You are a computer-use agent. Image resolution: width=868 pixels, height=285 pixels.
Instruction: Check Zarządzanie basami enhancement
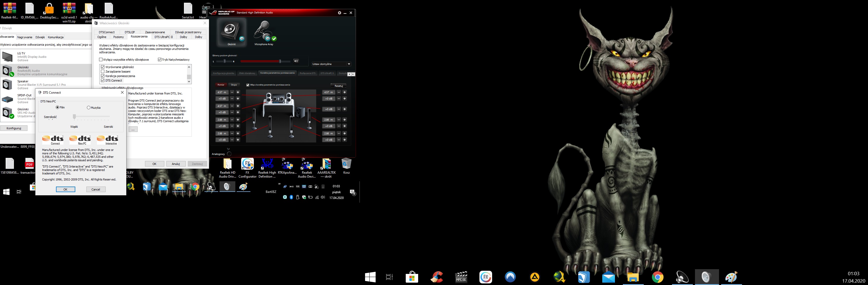tap(103, 71)
